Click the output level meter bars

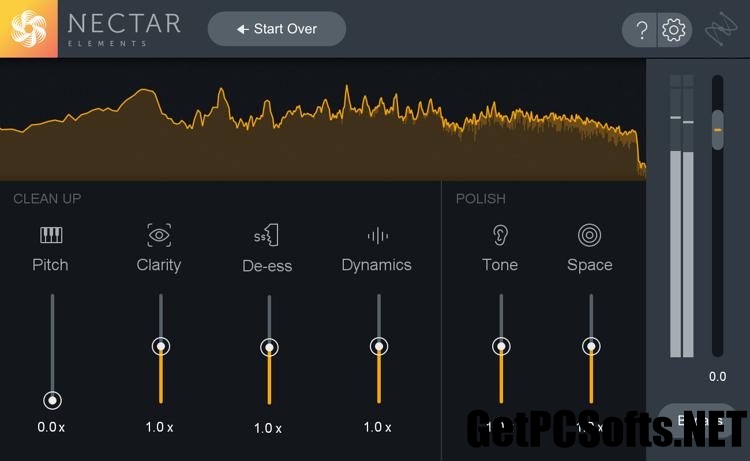click(682, 216)
